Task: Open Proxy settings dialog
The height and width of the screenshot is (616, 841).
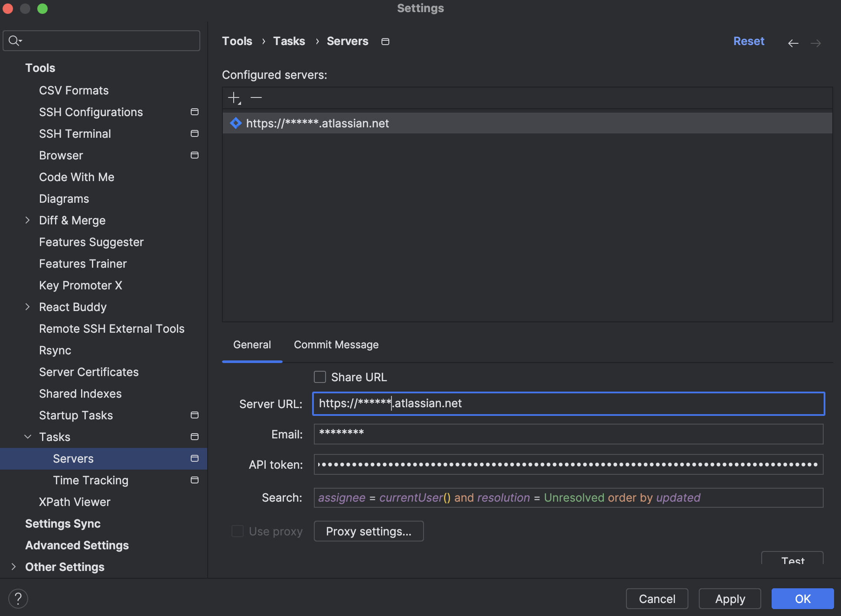Action: 368,531
